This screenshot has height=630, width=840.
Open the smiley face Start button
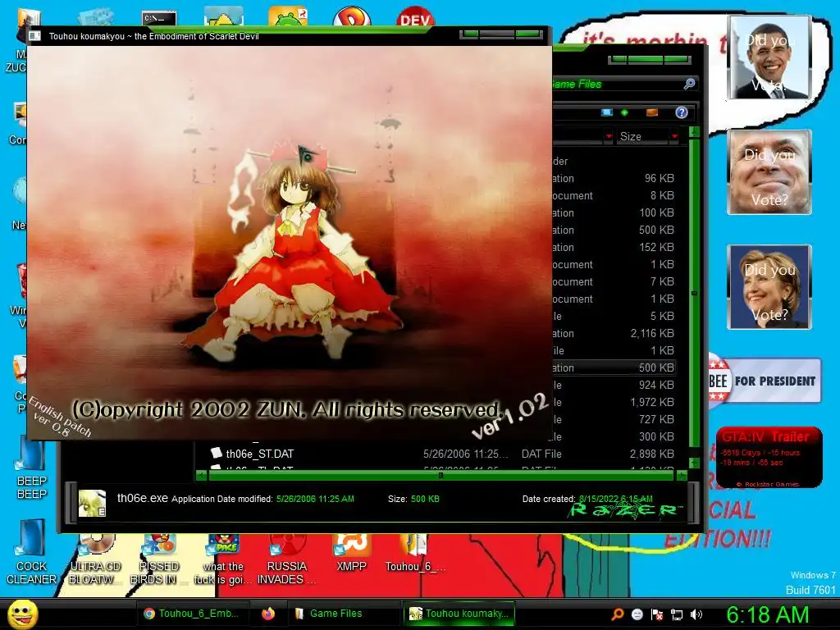[22, 614]
